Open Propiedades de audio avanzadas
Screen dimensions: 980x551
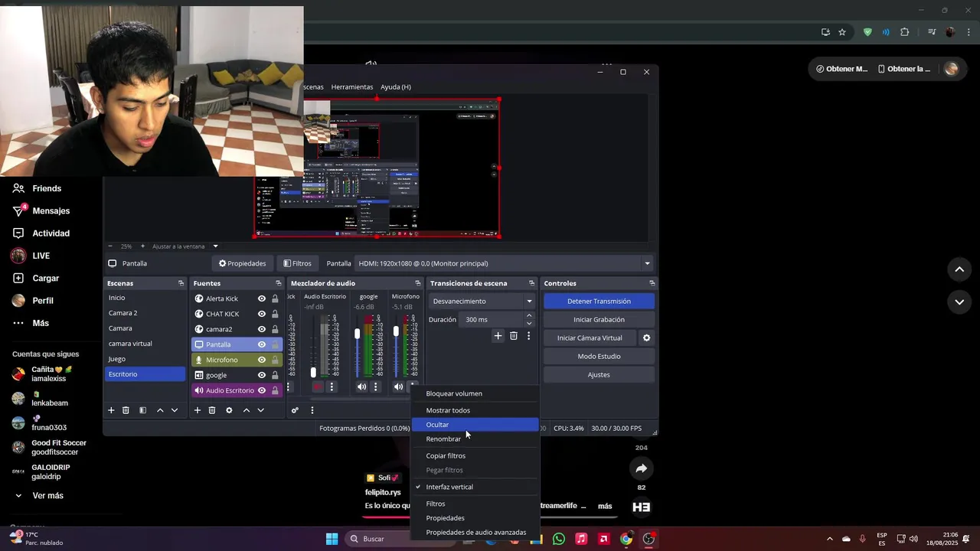(x=475, y=533)
